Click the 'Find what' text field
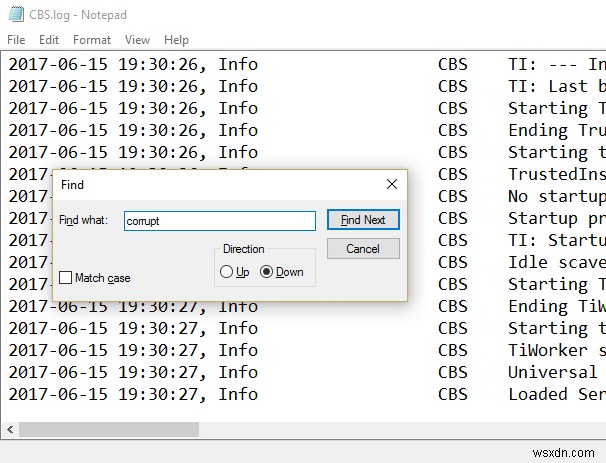This screenshot has width=606, height=463. point(219,221)
